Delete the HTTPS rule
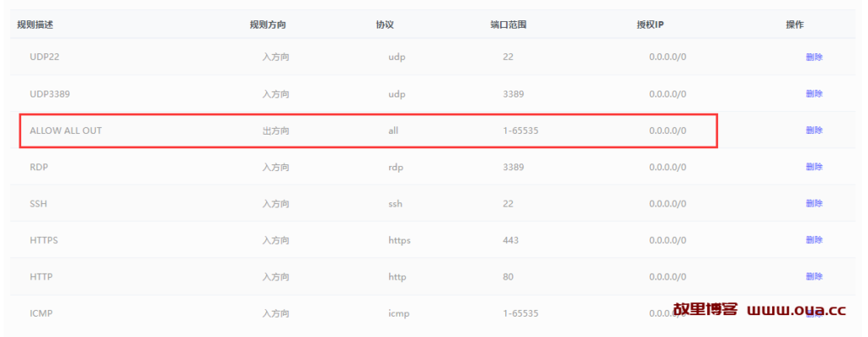Image resolution: width=868 pixels, height=337 pixels. [x=814, y=240]
